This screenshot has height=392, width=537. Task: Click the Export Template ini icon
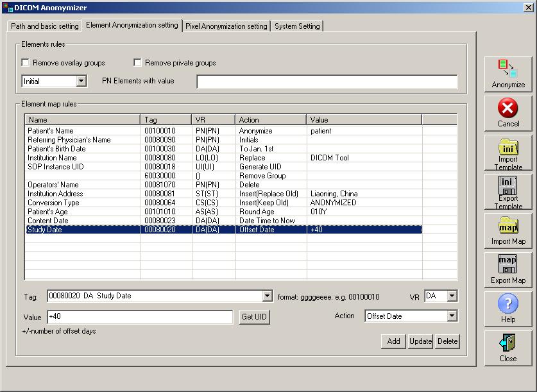[x=507, y=191]
